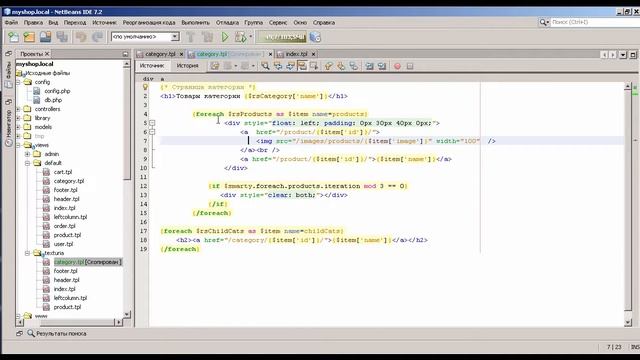Start the Debug Project icon
This screenshot has width=640, height=360.
pyautogui.click(x=240, y=37)
